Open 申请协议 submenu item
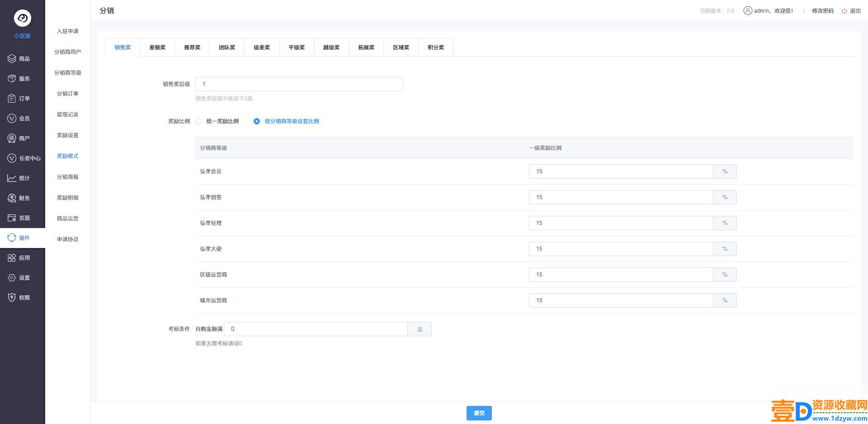The height and width of the screenshot is (424, 868). point(68,239)
